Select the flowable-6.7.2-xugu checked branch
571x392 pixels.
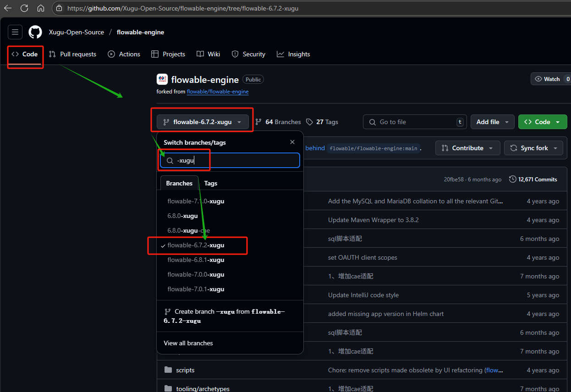click(196, 245)
